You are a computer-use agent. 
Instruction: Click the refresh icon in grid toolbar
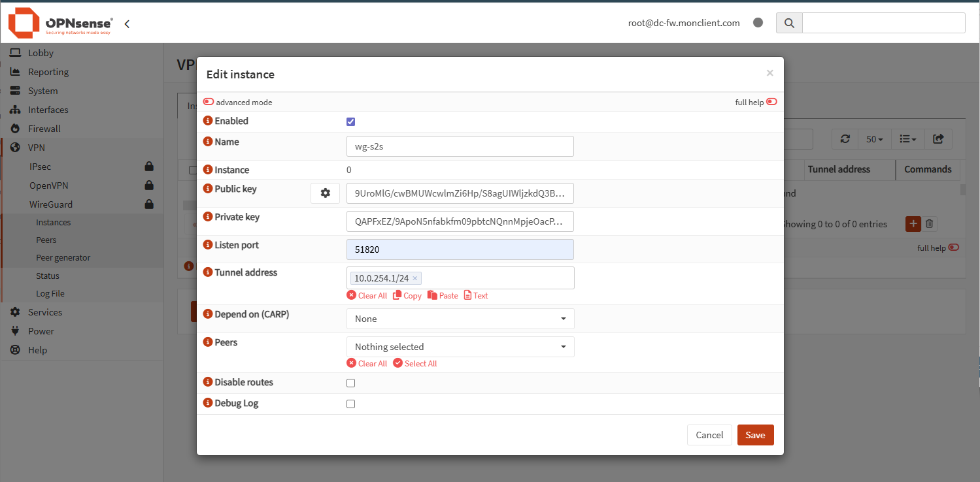tap(845, 139)
